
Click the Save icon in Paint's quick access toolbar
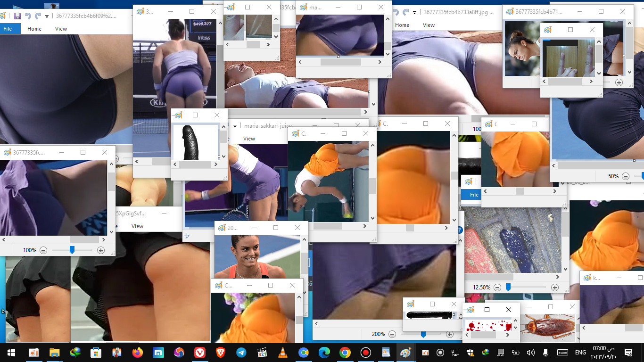17,16
